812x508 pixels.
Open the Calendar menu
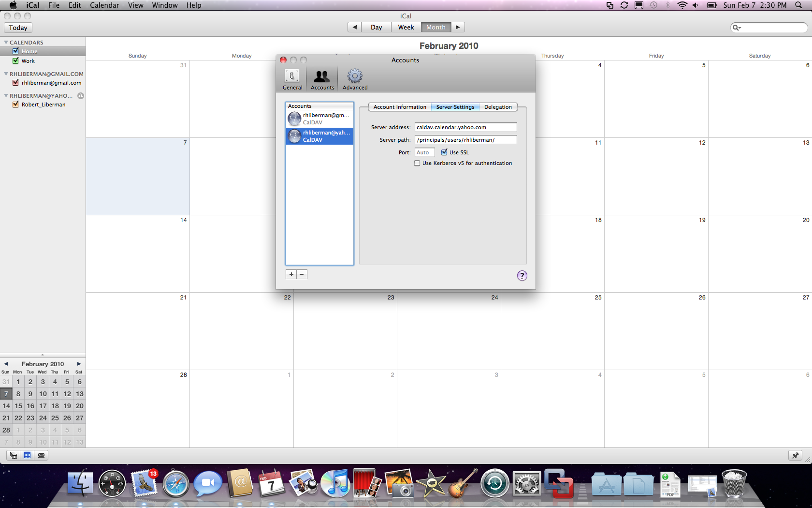coord(104,5)
